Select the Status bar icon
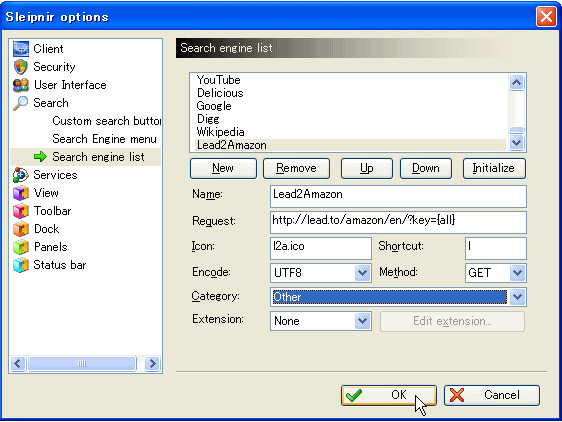This screenshot has width=562, height=422. [21, 265]
